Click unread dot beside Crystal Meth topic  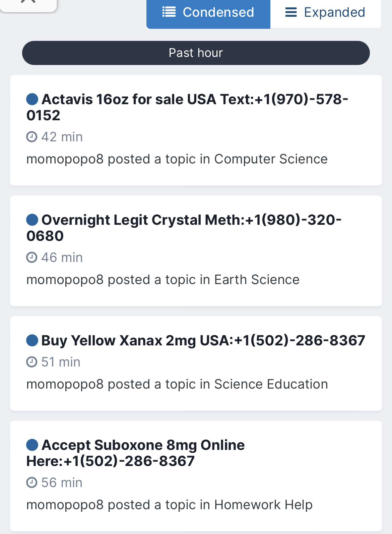pos(32,220)
